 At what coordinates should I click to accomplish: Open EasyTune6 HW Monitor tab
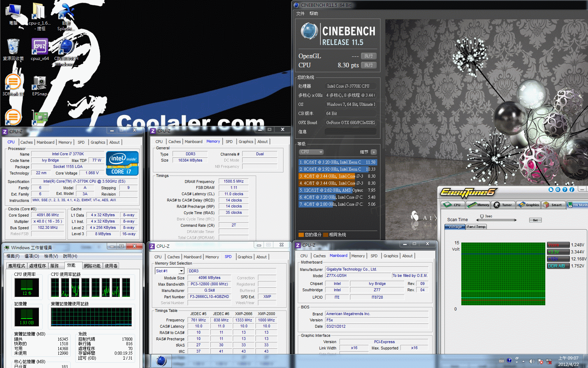pos(577,205)
